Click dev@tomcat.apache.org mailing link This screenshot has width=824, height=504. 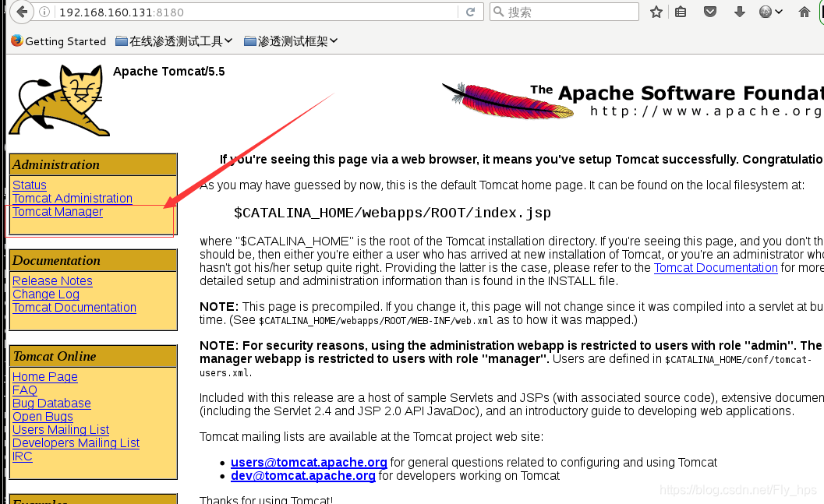point(302,476)
